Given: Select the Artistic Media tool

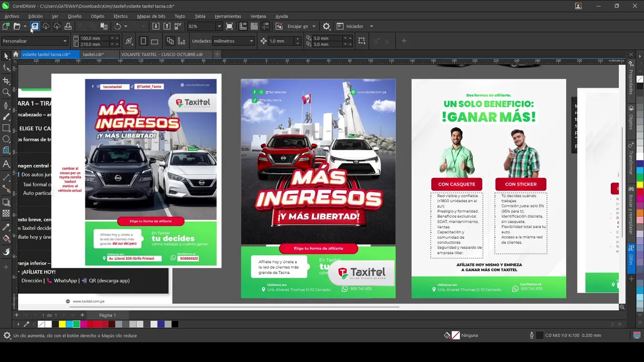Looking at the screenshot, I should (x=6, y=117).
